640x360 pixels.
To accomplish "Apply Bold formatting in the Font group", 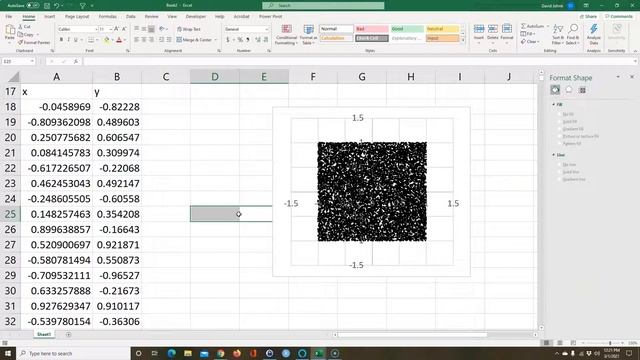I will tap(61, 40).
